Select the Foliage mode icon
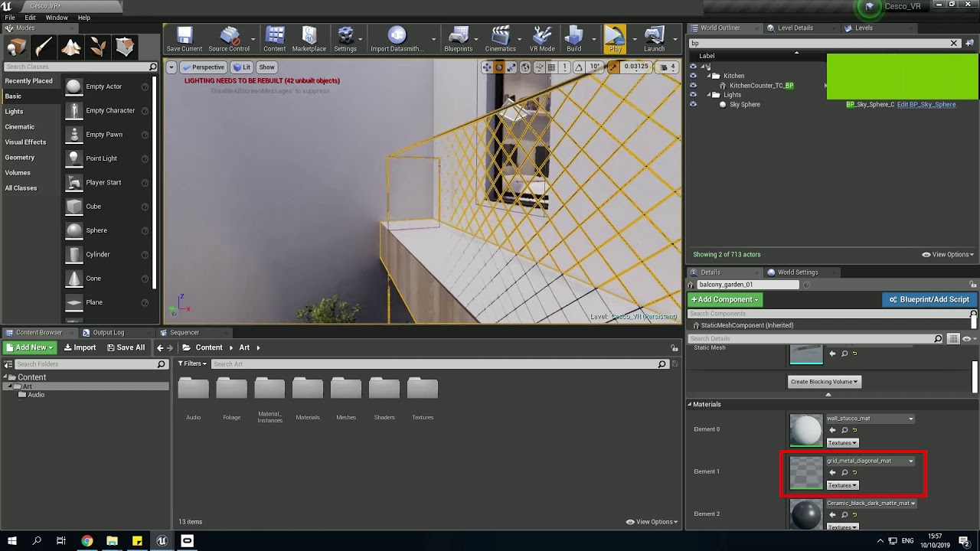The height and width of the screenshot is (551, 980). pyautogui.click(x=98, y=47)
